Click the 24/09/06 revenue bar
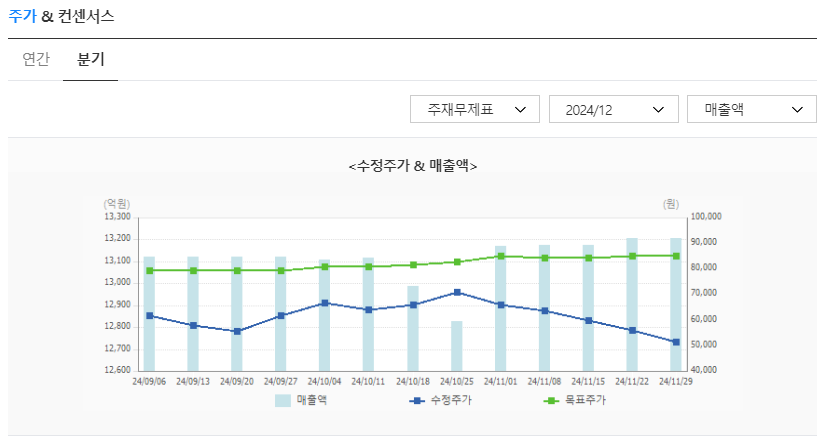Screen dimensions: 830x447 tap(149, 314)
